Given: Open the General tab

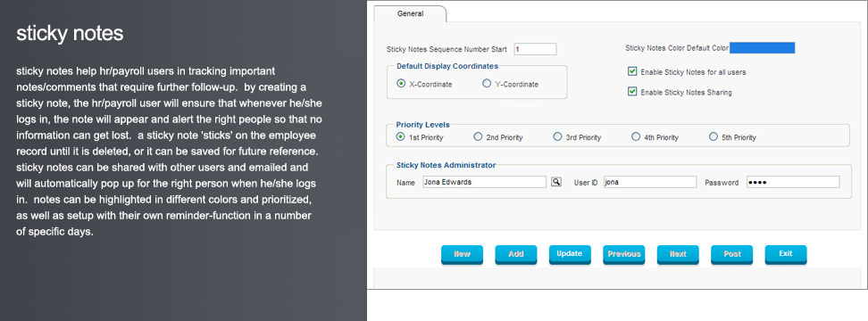Looking at the screenshot, I should click(410, 13).
